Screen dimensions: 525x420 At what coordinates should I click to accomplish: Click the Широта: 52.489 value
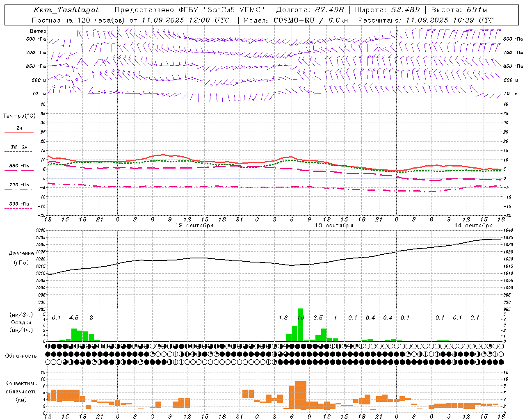coord(387,10)
